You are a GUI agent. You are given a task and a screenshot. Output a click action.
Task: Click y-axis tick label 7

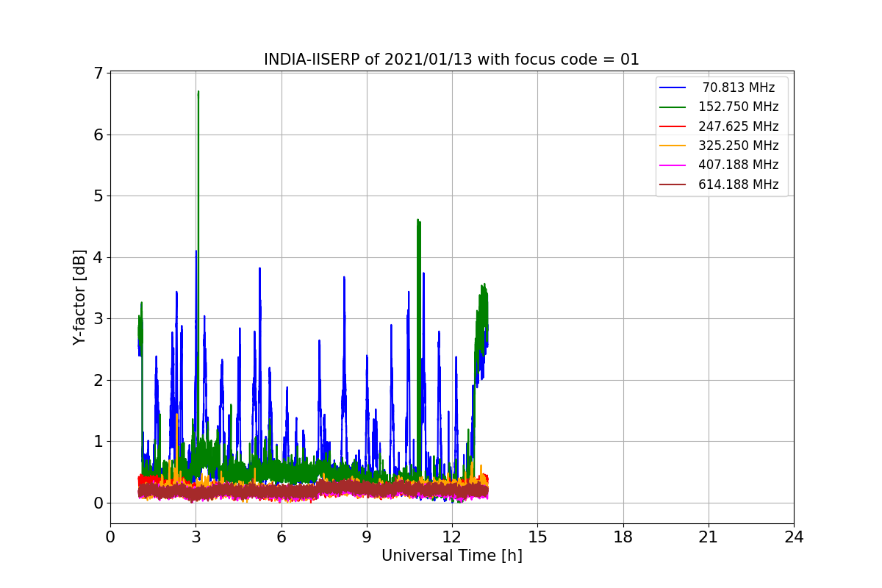click(97, 73)
